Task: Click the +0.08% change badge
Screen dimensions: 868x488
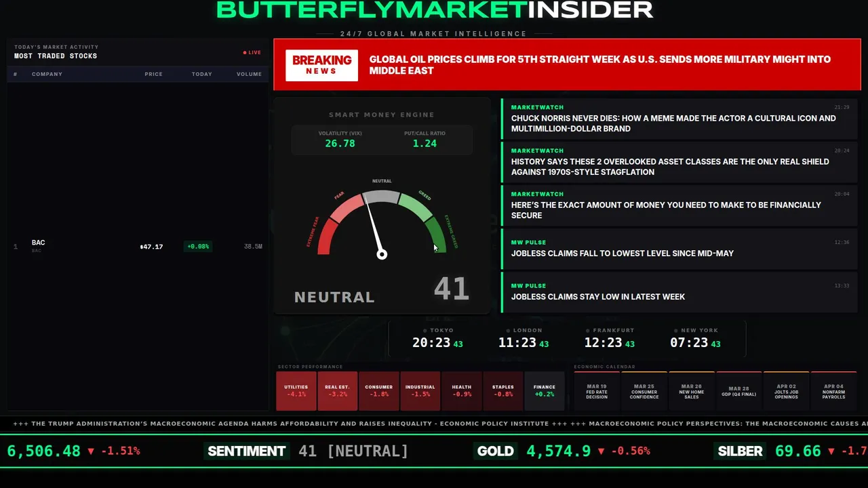Action: click(198, 247)
